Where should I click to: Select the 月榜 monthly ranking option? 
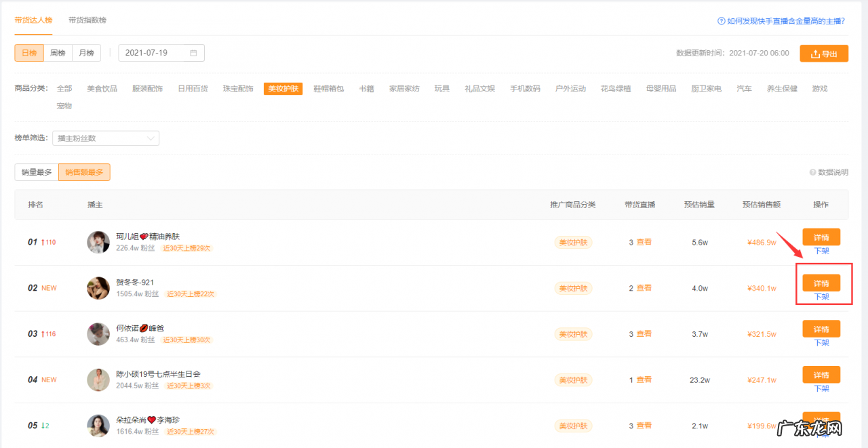[85, 53]
